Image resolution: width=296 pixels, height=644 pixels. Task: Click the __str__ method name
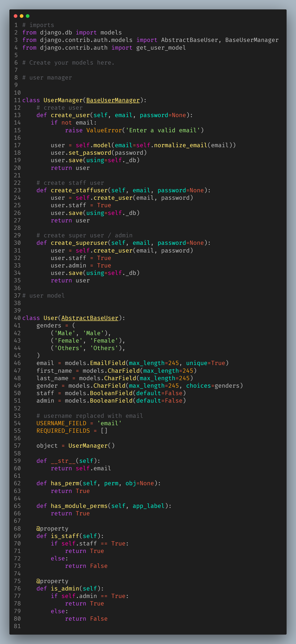tap(63, 461)
